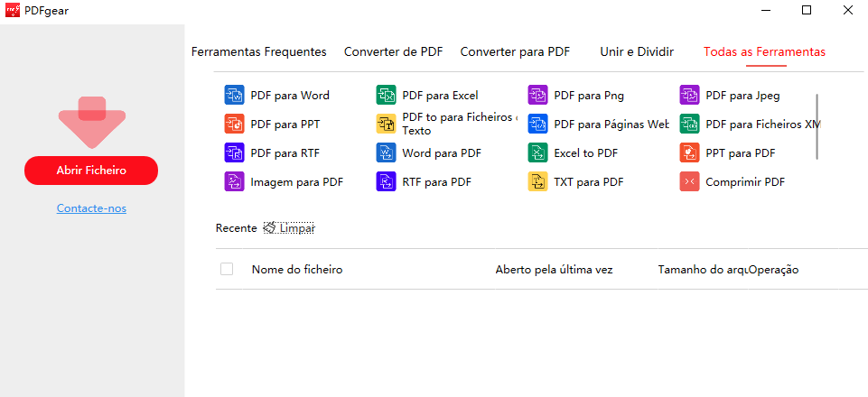The height and width of the screenshot is (397, 868).
Task: Click the PDF para RTF icon
Action: point(234,152)
